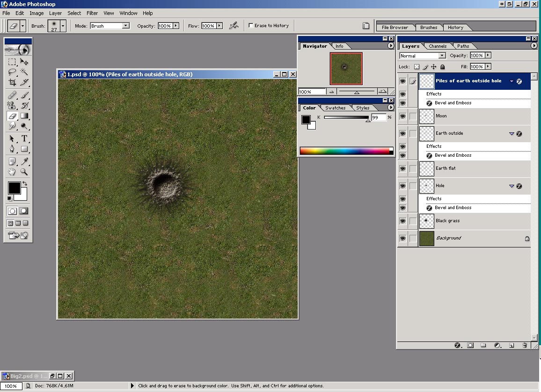Screen dimensions: 541x392
Task: Hide the Moon layer
Action: 402,116
